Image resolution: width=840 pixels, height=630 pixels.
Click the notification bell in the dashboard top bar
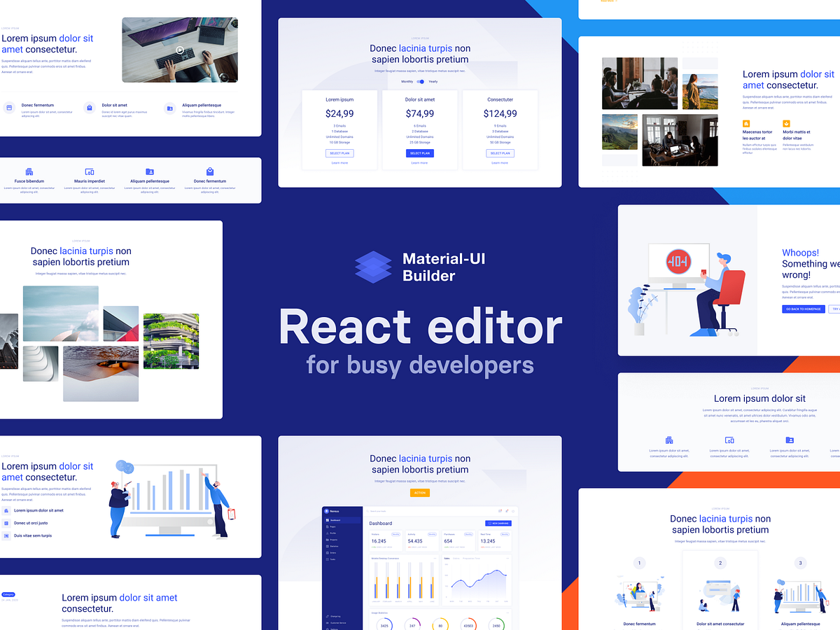point(506,512)
